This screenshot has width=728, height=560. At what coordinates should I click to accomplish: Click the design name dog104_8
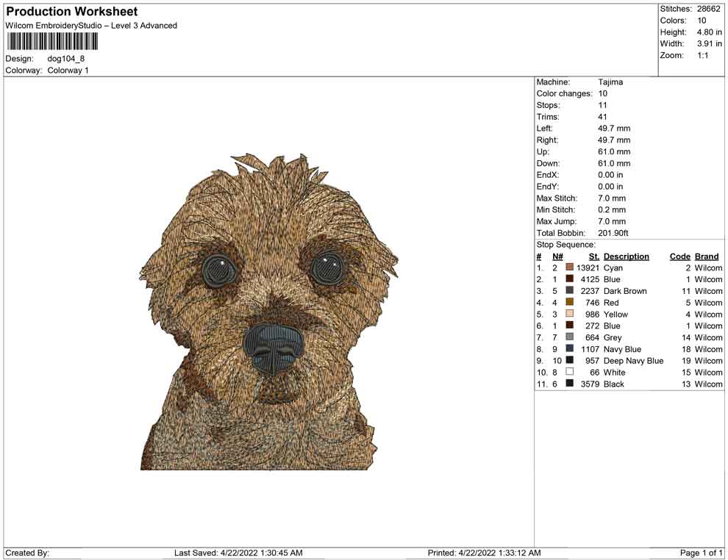68,59
